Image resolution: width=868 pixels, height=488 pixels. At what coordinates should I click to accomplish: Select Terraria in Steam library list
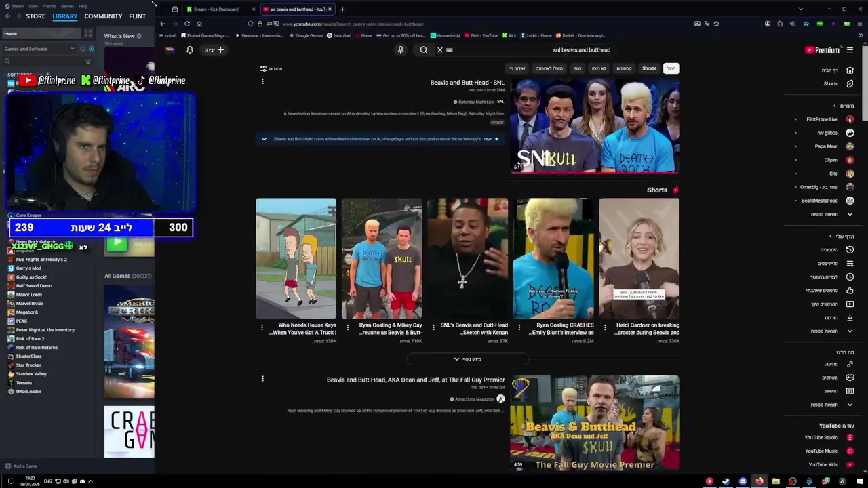pyautogui.click(x=24, y=383)
